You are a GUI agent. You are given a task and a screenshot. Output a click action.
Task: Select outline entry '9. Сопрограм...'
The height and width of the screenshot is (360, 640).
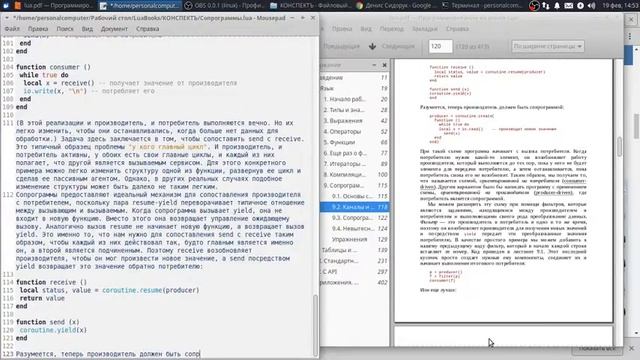[355, 186]
